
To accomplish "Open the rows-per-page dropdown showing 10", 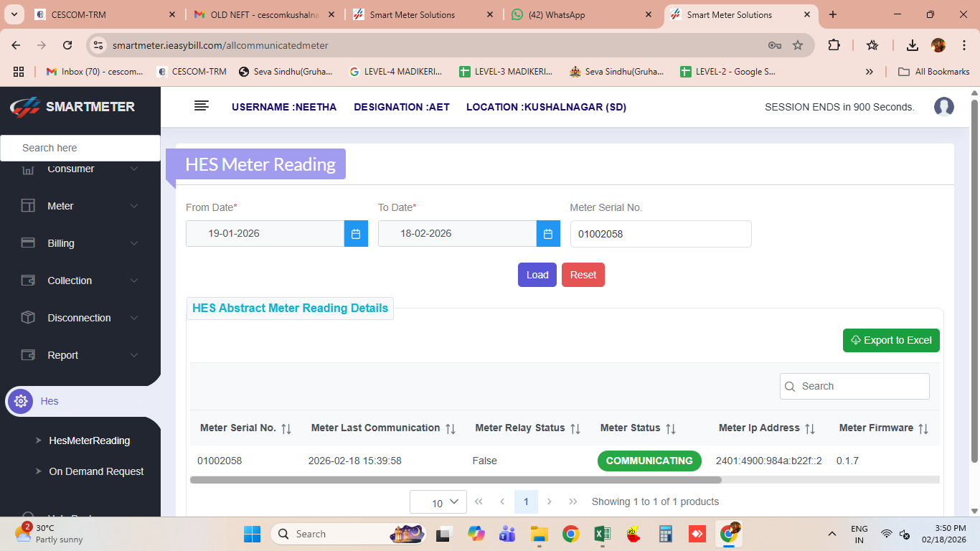I will click(x=438, y=502).
